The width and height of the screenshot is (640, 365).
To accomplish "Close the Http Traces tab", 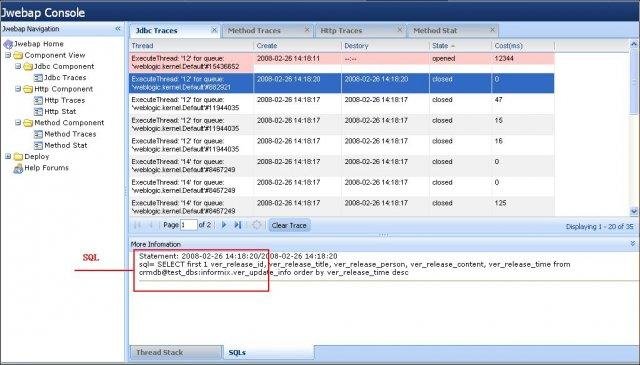I will coord(400,30).
